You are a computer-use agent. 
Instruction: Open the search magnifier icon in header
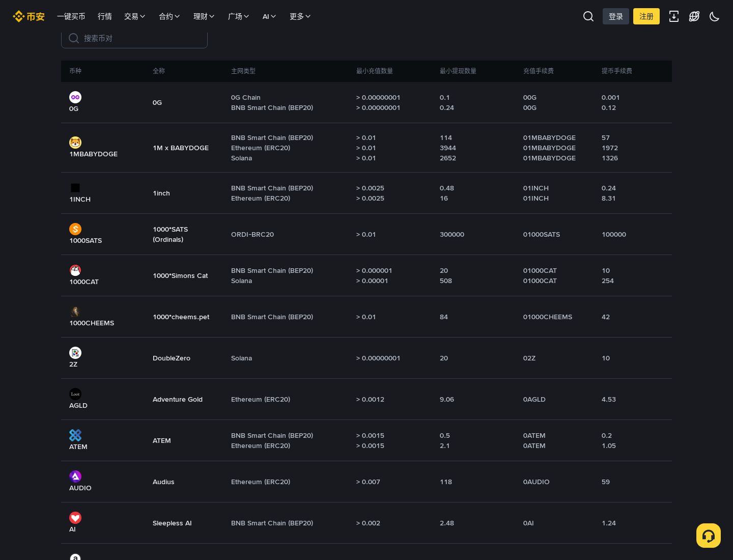[x=588, y=16]
